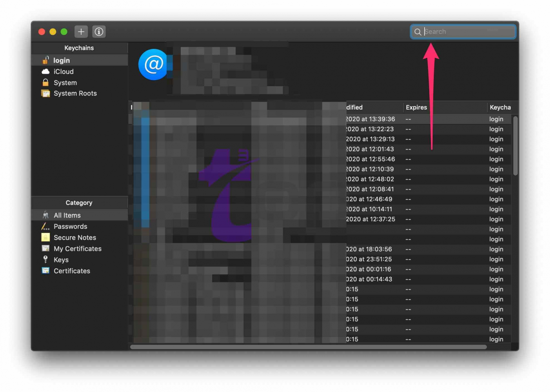Image resolution: width=550 pixels, height=392 pixels.
Task: Select the System keychain lock icon
Action: [x=45, y=82]
